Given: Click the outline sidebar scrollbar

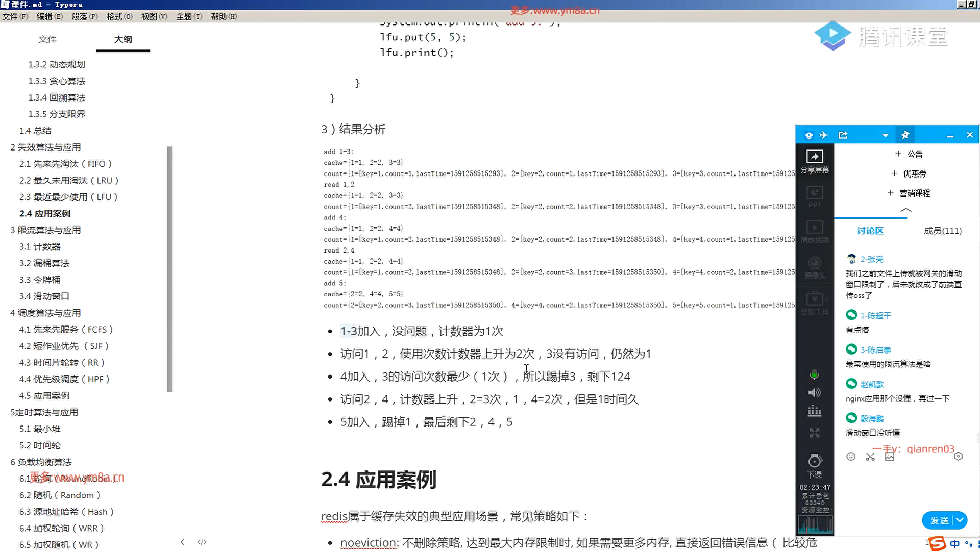Looking at the screenshot, I should coord(169,269).
